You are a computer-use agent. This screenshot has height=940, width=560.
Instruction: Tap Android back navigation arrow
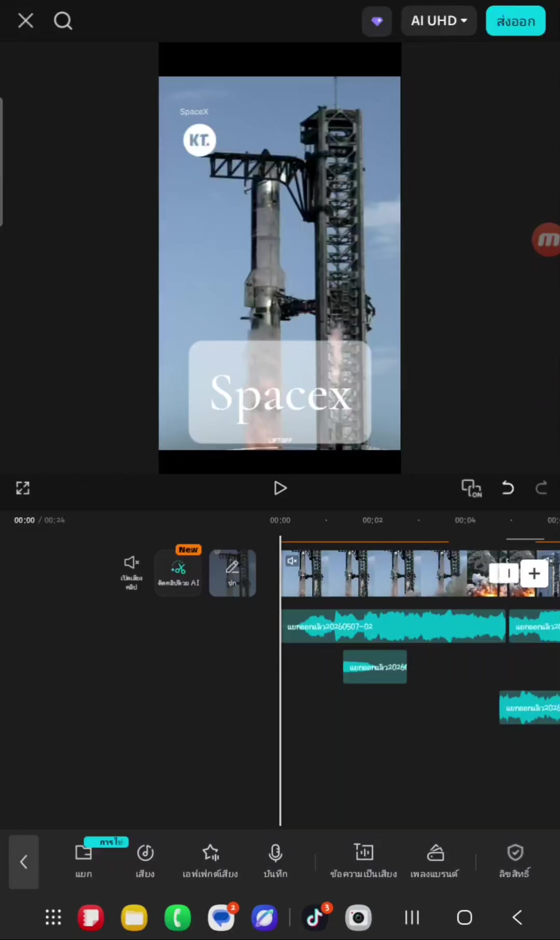(517, 917)
